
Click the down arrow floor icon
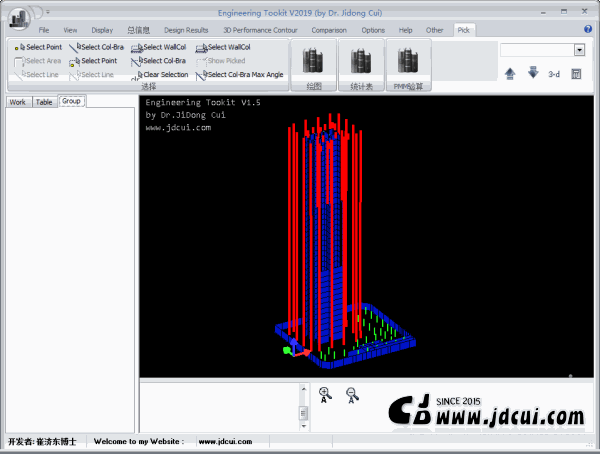tap(533, 72)
